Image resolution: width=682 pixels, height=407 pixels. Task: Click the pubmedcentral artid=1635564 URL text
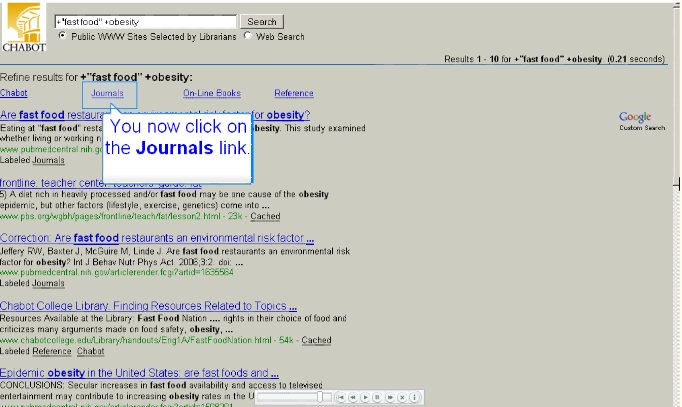(x=117, y=272)
